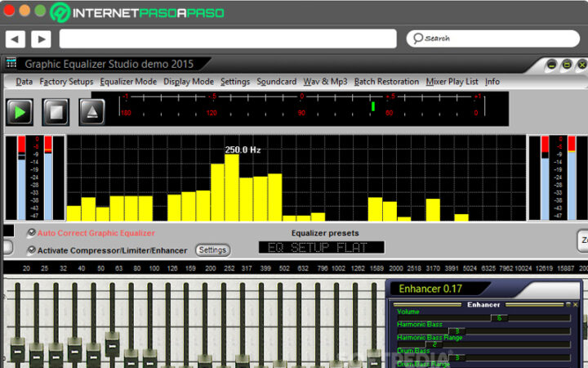Click the Enhancer Volume slider
The image size is (588, 368).
pyautogui.click(x=498, y=317)
